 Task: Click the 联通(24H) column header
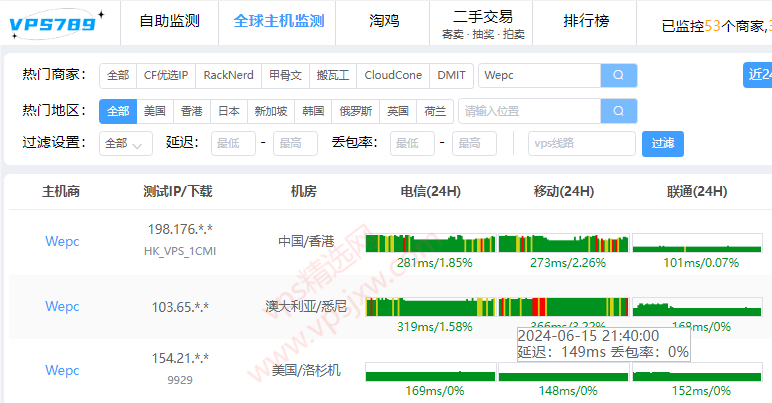point(697,191)
